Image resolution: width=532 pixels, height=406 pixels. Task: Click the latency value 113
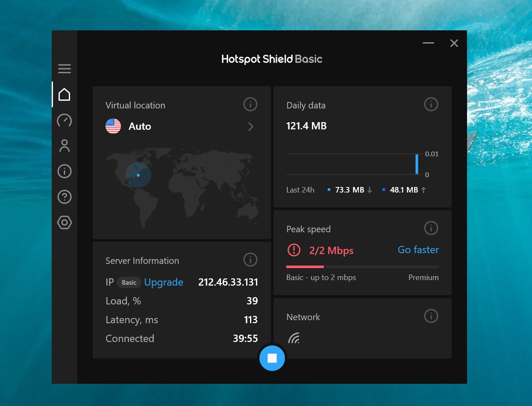point(251,320)
